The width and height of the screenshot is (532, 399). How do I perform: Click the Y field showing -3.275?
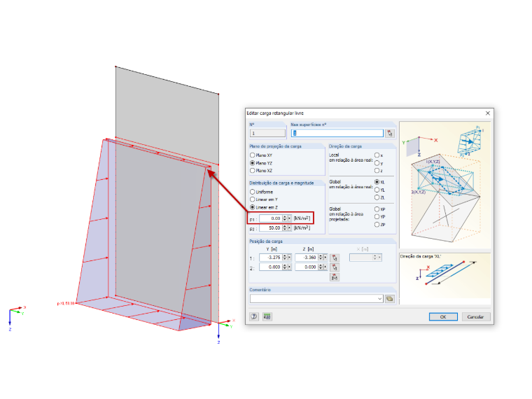(x=271, y=258)
